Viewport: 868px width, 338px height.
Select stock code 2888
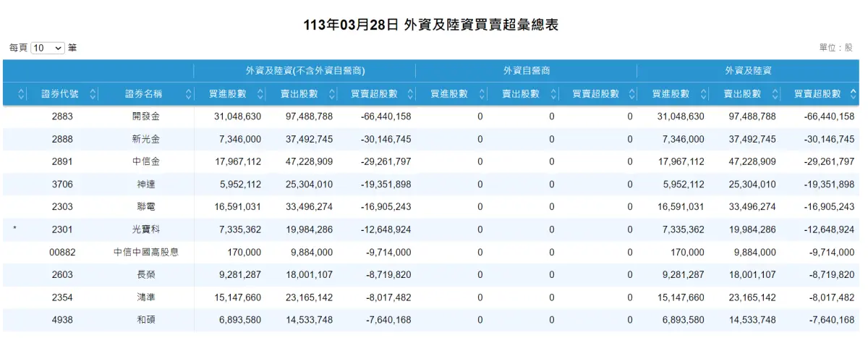click(62, 139)
